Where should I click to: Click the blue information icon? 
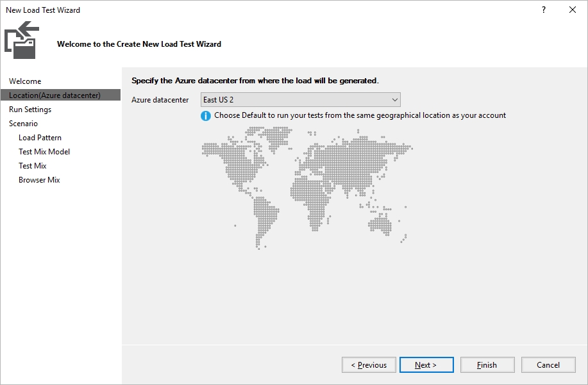[x=205, y=116]
